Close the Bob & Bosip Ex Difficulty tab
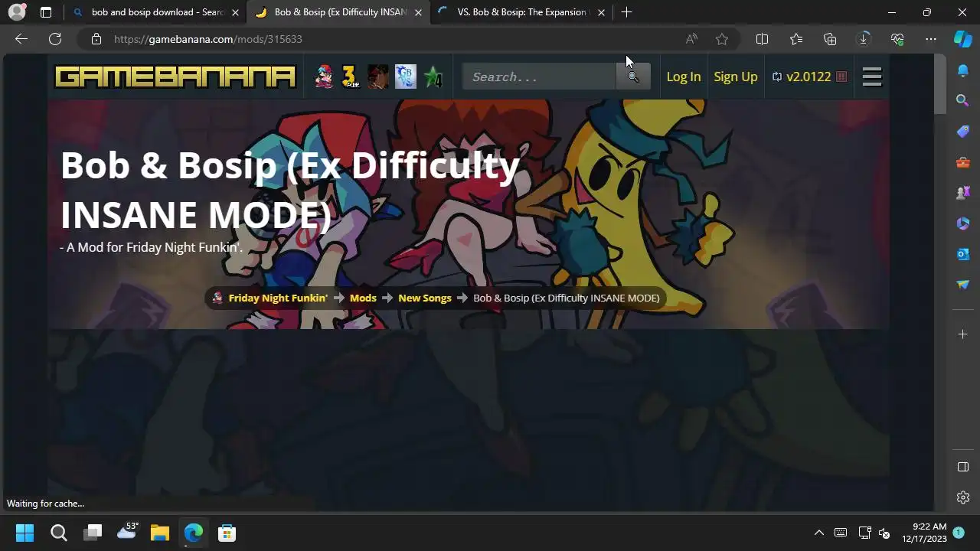980x551 pixels. click(418, 12)
